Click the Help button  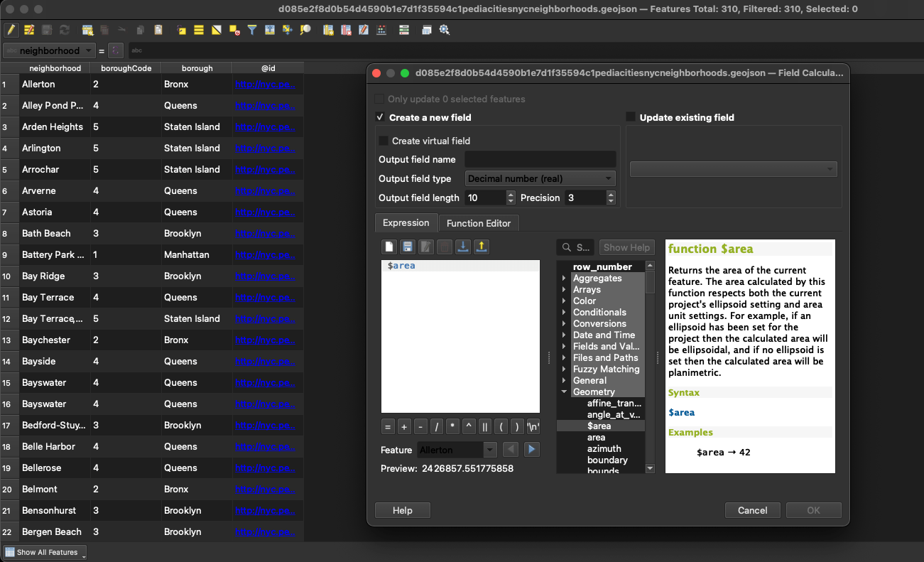click(402, 510)
